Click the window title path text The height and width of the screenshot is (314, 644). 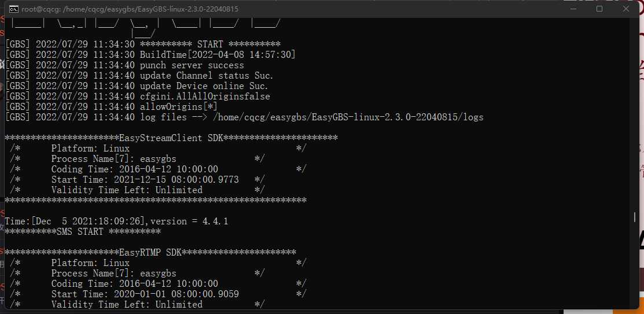130,9
